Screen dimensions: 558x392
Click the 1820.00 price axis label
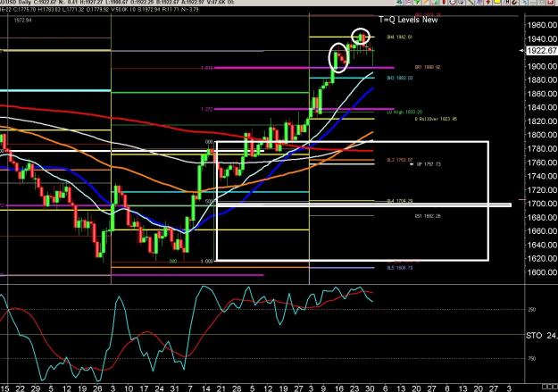(542, 121)
